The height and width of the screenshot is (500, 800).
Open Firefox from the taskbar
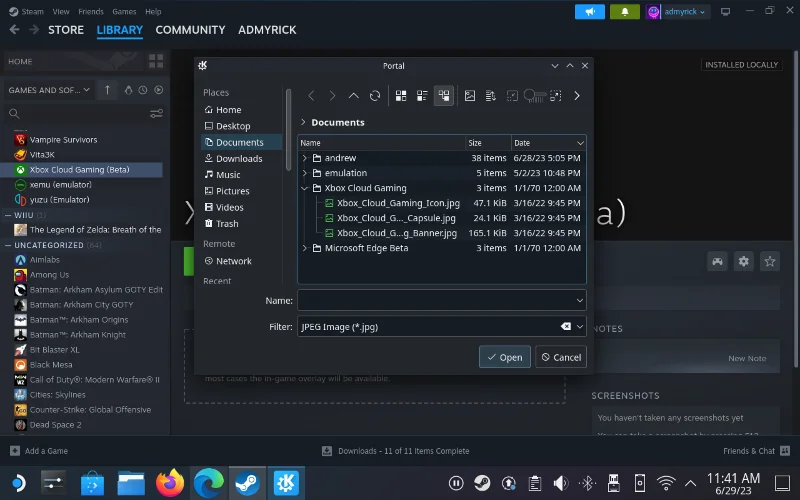tap(170, 483)
